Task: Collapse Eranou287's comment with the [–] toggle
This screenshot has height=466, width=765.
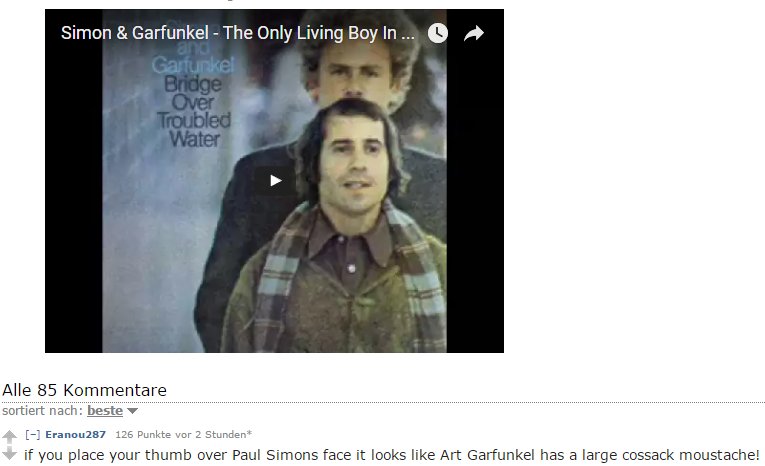Action: (x=32, y=434)
